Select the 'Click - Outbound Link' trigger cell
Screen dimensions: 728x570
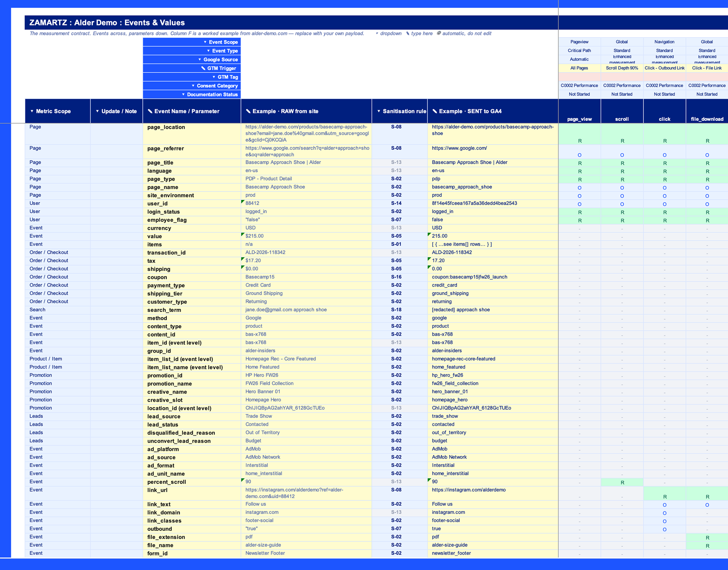click(x=665, y=68)
